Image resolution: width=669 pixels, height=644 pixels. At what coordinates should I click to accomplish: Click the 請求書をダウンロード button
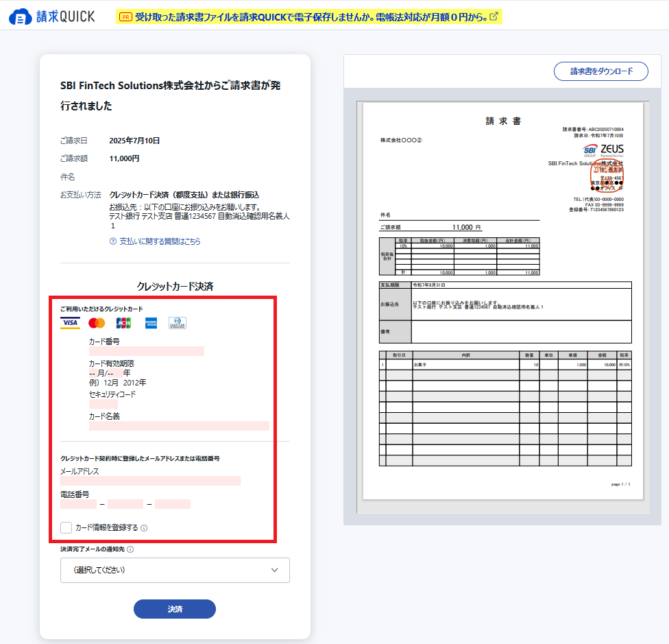[600, 71]
